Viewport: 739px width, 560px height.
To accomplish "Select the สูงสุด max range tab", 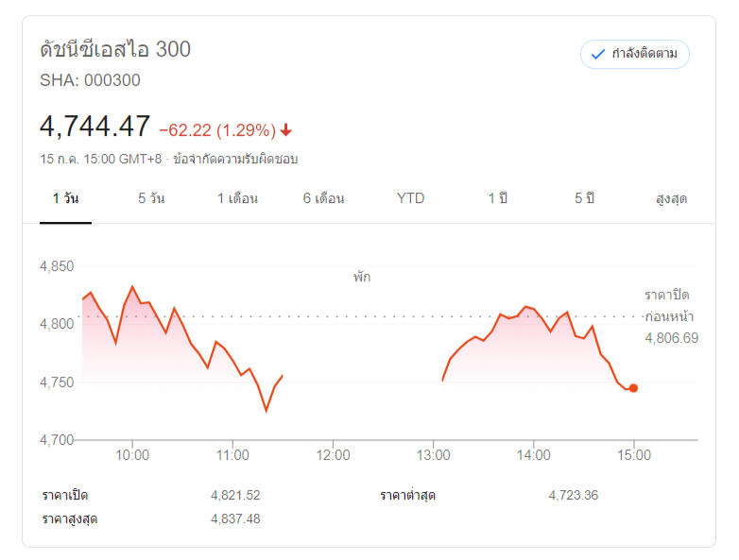I will pyautogui.click(x=671, y=198).
